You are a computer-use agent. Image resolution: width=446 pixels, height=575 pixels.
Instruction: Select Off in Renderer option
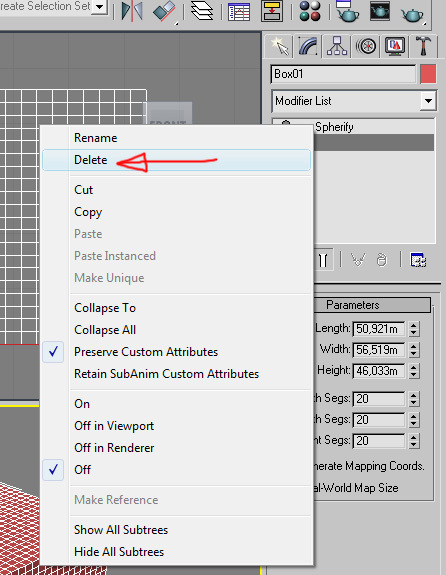tap(176, 448)
